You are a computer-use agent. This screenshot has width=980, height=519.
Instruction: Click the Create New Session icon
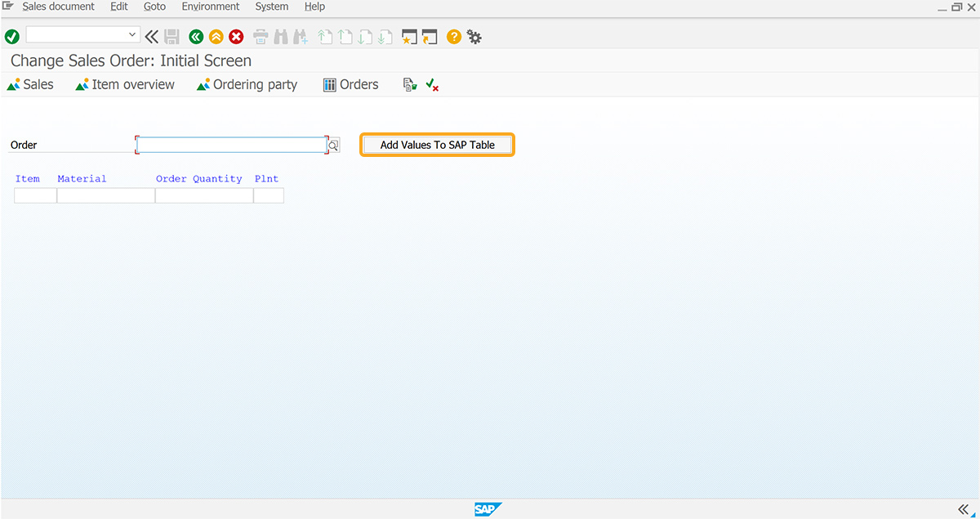click(x=409, y=36)
